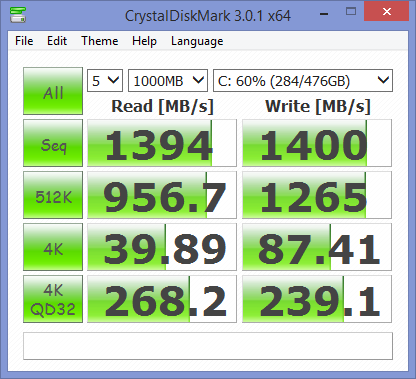Click the Seq read result 1394

[x=162, y=143]
